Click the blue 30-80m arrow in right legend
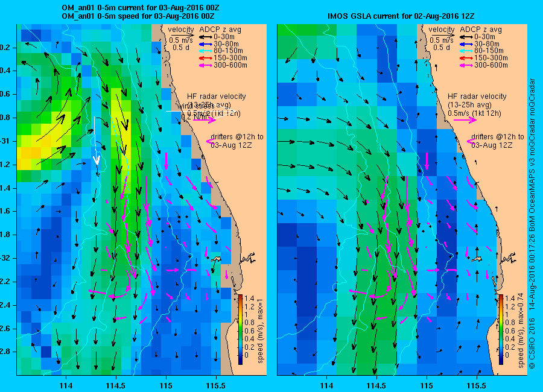The width and height of the screenshot is (543, 392). click(466, 44)
